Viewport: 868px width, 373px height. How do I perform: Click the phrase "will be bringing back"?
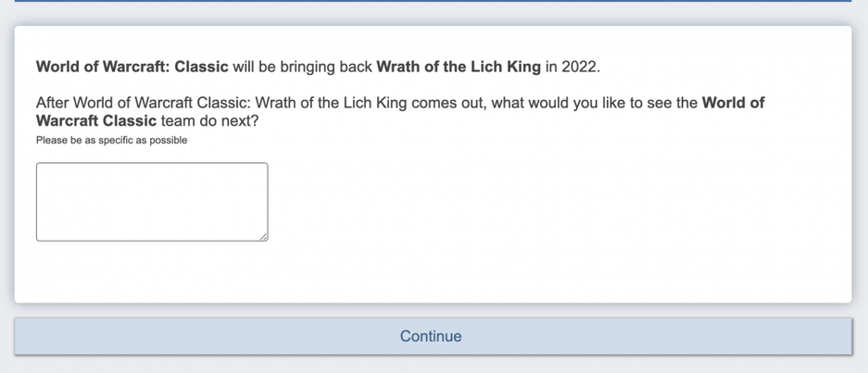302,68
